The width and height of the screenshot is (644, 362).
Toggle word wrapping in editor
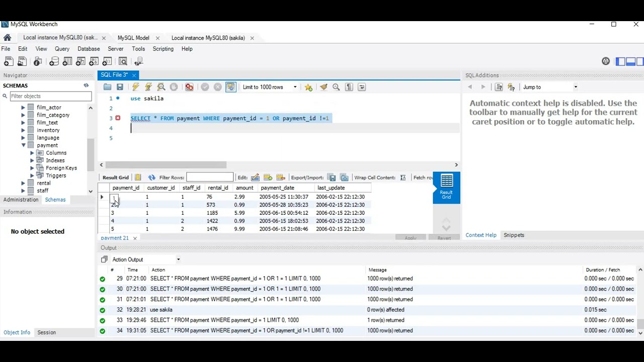pyautogui.click(x=361, y=87)
